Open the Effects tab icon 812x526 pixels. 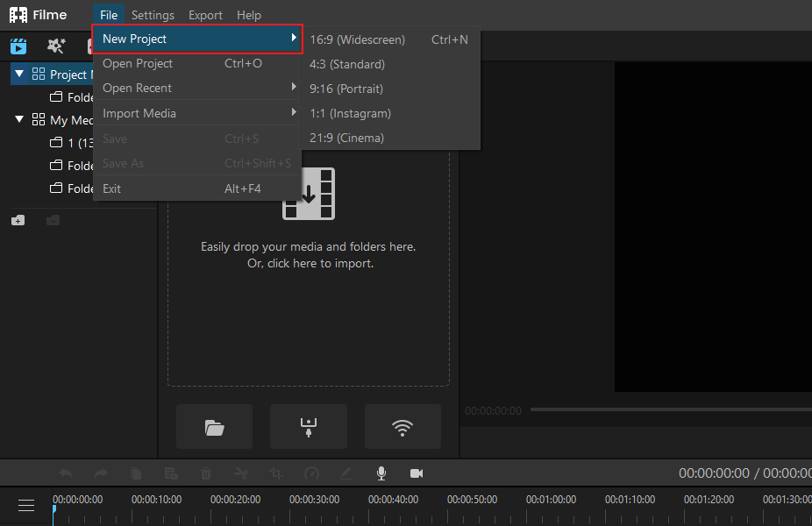coord(56,46)
